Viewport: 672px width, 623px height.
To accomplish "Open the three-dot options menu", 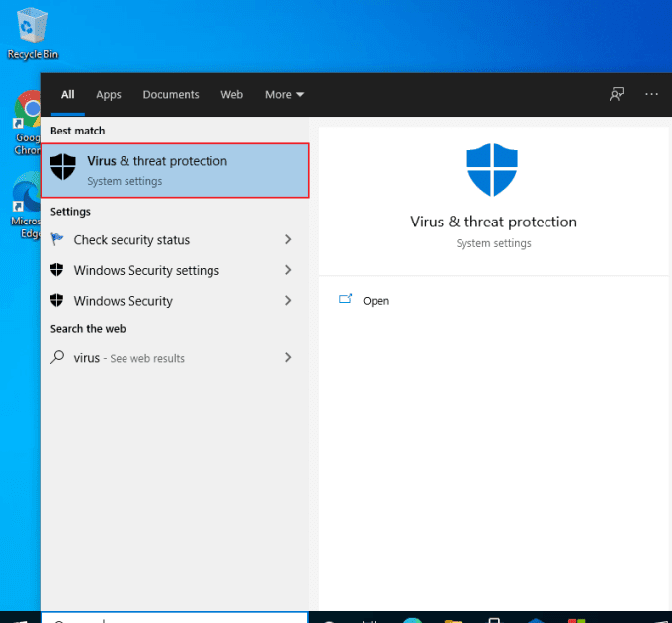I will pos(651,94).
